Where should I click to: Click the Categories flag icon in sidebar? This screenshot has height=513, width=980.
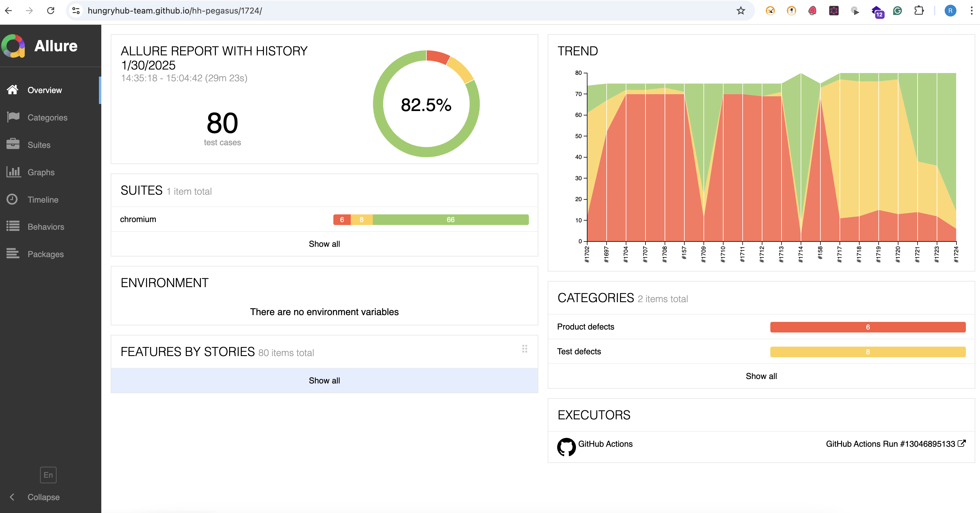tap(13, 117)
